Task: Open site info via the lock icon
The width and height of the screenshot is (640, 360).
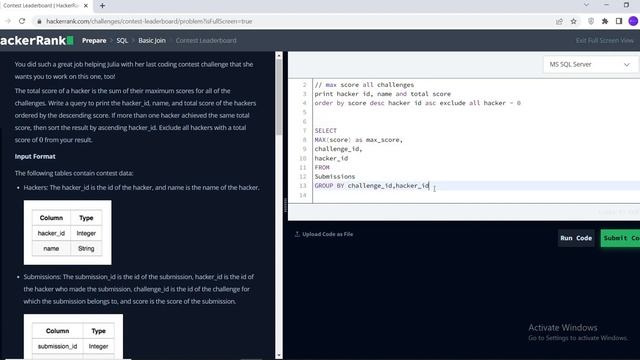Action: [x=39, y=21]
